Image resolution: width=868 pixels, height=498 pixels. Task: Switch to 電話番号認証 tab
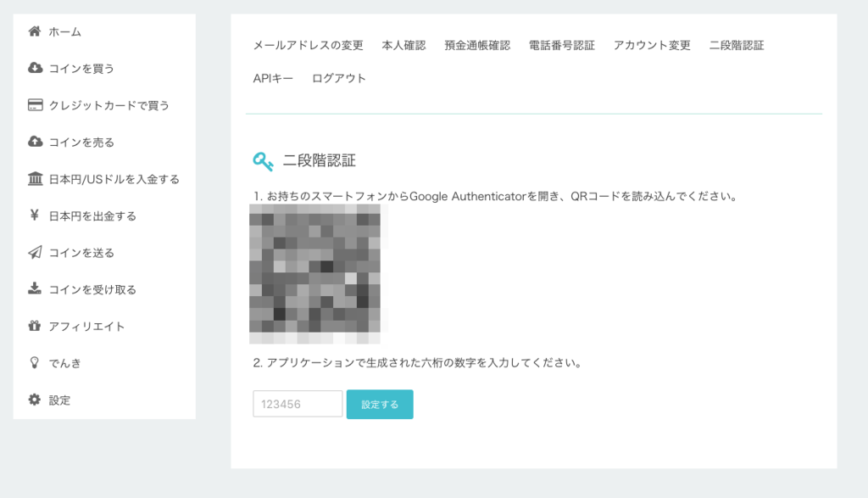coord(561,46)
